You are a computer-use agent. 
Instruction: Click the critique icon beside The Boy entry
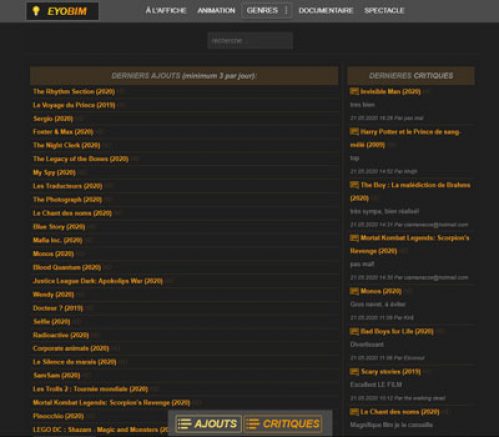[354, 185]
